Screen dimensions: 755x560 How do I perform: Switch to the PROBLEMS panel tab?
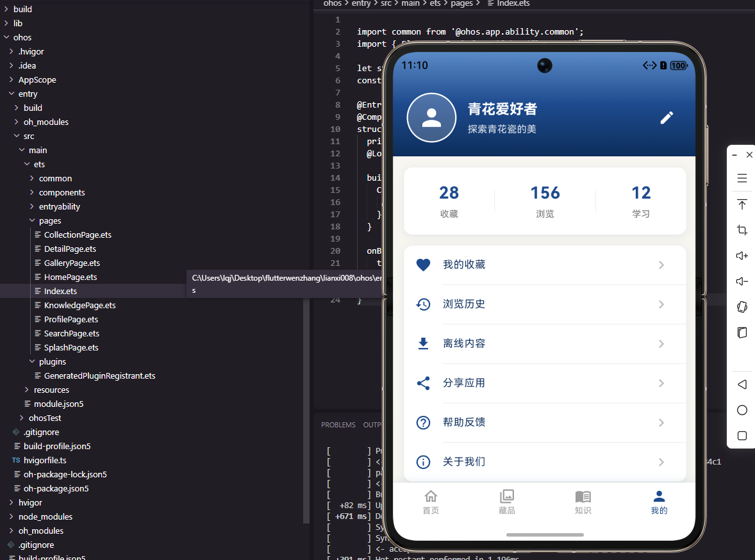tap(338, 425)
